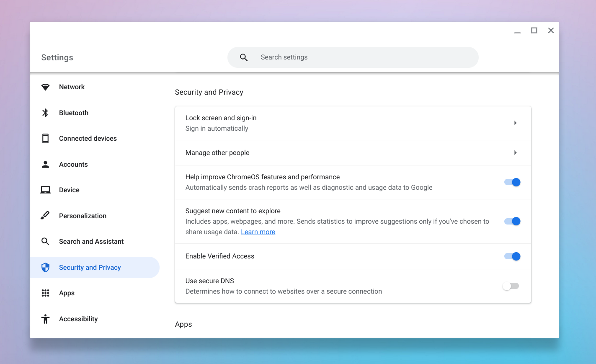Click the search magnifier icon in search bar
The height and width of the screenshot is (364, 596).
coord(244,57)
